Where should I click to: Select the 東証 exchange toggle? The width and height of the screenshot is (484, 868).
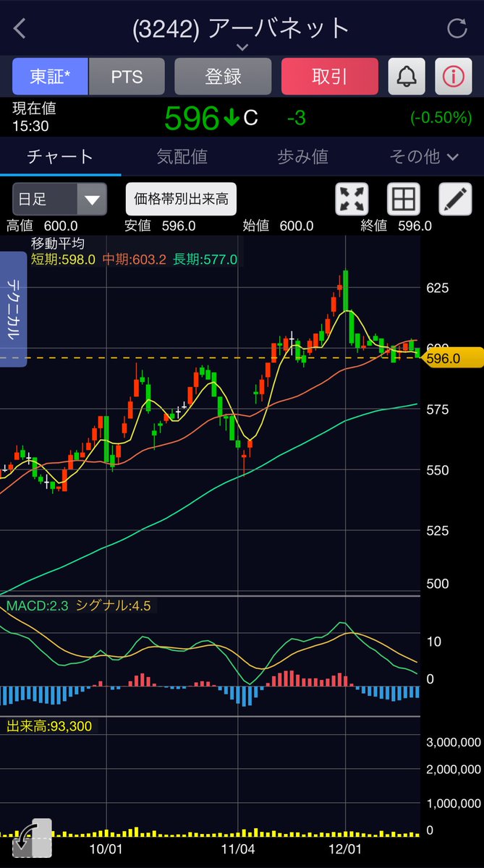click(x=50, y=76)
